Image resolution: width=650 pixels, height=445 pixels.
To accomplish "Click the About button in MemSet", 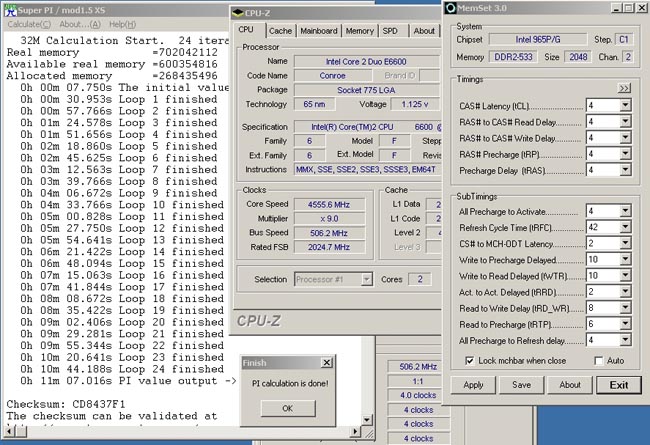I will click(x=570, y=385).
